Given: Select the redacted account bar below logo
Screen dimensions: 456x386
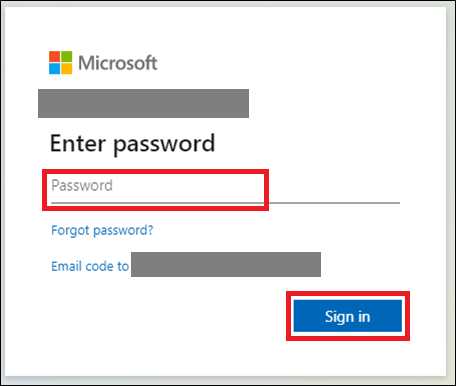Looking at the screenshot, I should [x=143, y=103].
